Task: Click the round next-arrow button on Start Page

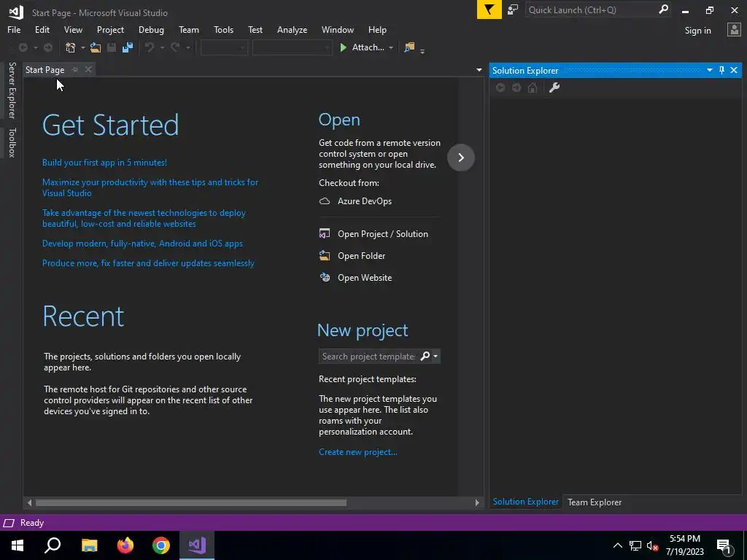Action: (x=461, y=157)
